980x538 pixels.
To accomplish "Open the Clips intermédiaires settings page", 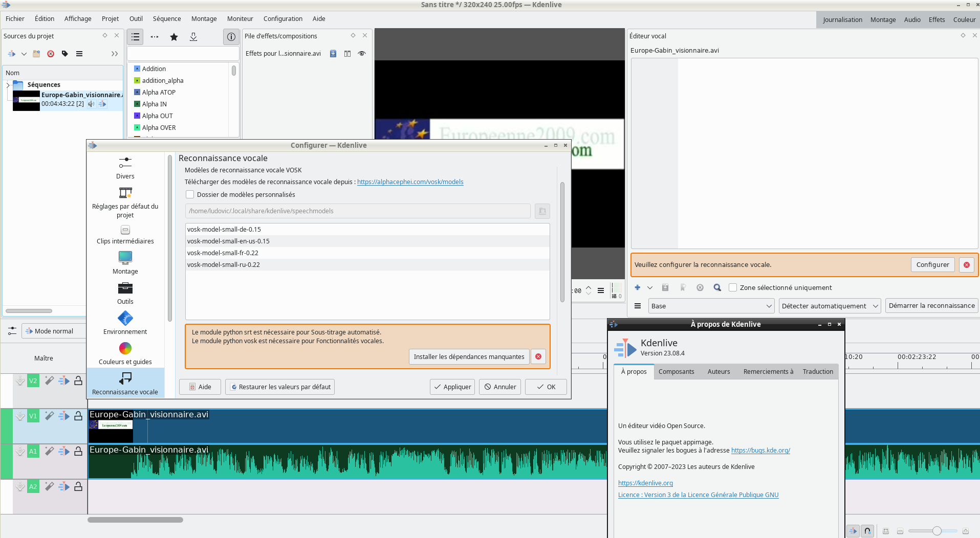I will pos(125,235).
